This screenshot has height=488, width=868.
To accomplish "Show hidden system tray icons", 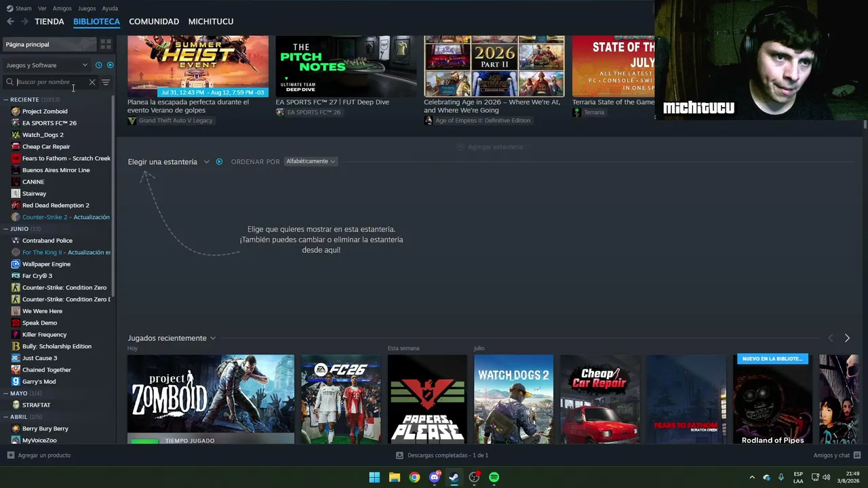I will 751,477.
